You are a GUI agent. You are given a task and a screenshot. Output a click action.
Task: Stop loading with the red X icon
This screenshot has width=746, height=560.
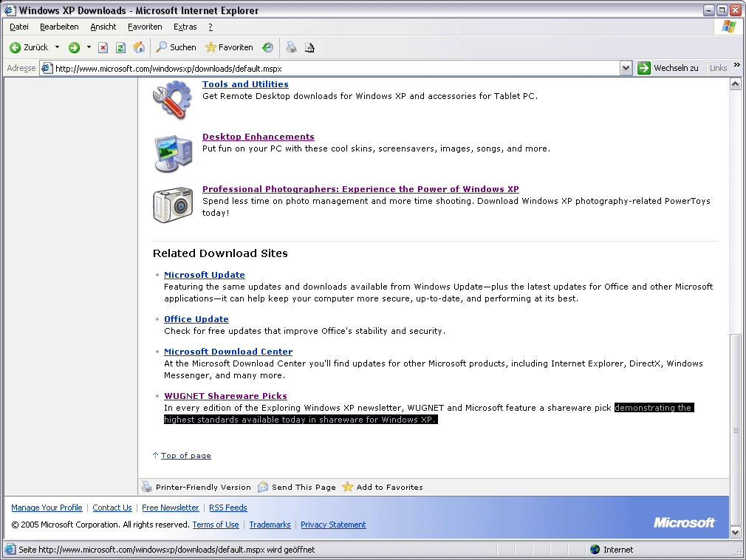pyautogui.click(x=103, y=47)
